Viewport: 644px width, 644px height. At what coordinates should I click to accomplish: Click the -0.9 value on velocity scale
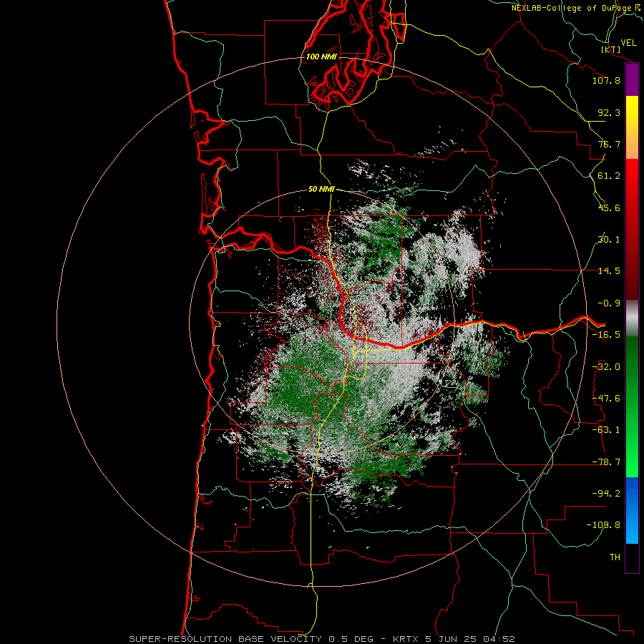coord(609,303)
